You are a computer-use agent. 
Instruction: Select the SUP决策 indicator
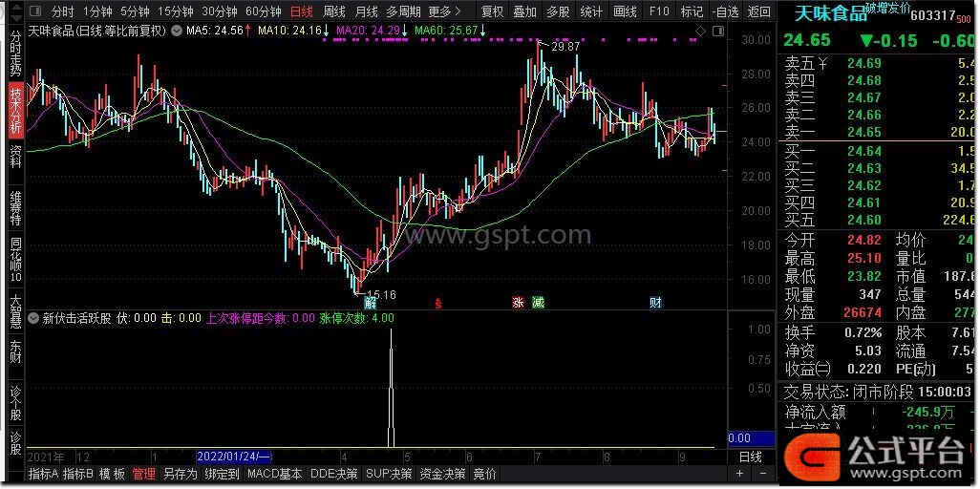pos(389,474)
